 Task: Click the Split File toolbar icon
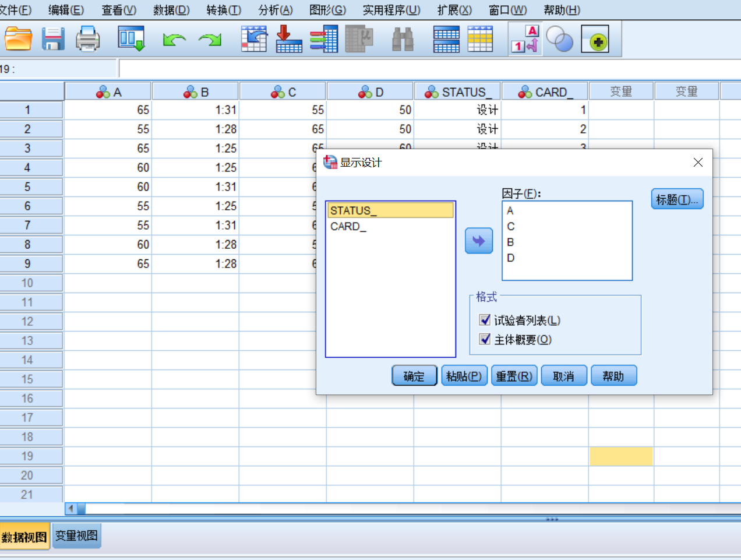click(x=446, y=39)
